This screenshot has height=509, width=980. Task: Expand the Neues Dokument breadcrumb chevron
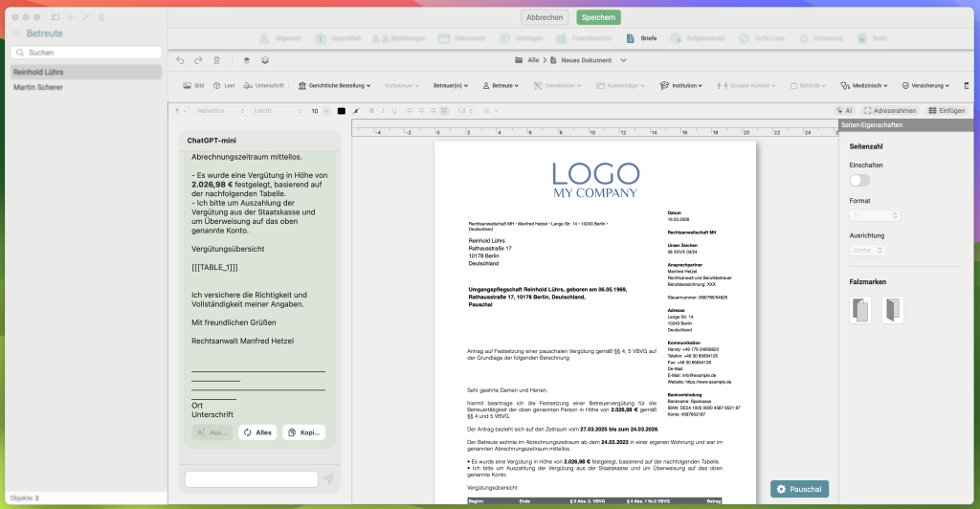624,60
